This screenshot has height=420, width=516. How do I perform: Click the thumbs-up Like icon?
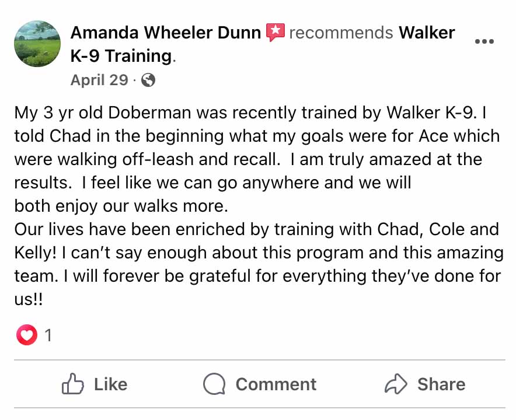(73, 384)
